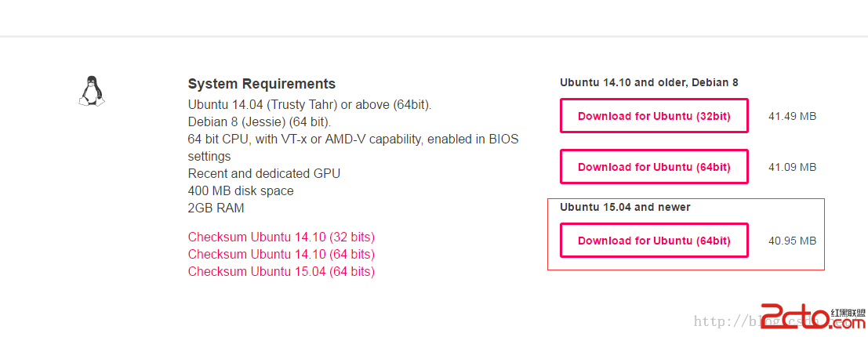Click the '2GB RAM' requirement text
The width and height of the screenshot is (868, 337).
click(x=216, y=208)
